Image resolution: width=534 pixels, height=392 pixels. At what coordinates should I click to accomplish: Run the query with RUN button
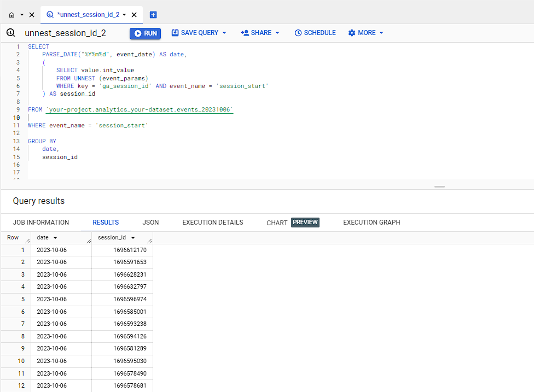click(145, 33)
